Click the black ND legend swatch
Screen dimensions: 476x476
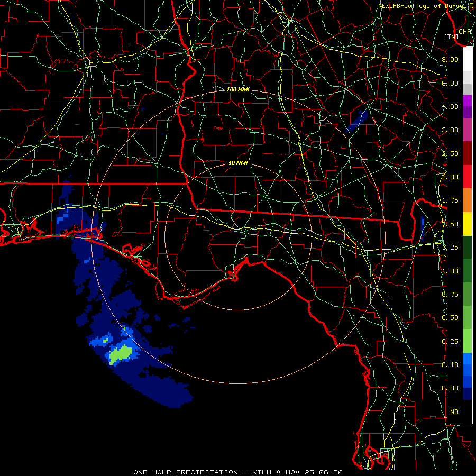[x=467, y=411]
